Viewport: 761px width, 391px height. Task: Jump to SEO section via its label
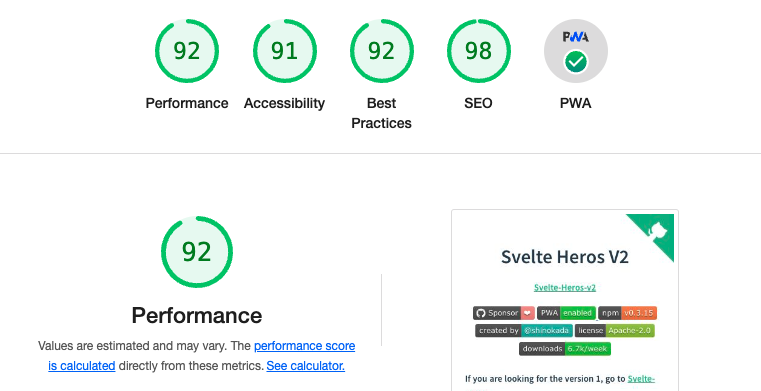click(479, 103)
